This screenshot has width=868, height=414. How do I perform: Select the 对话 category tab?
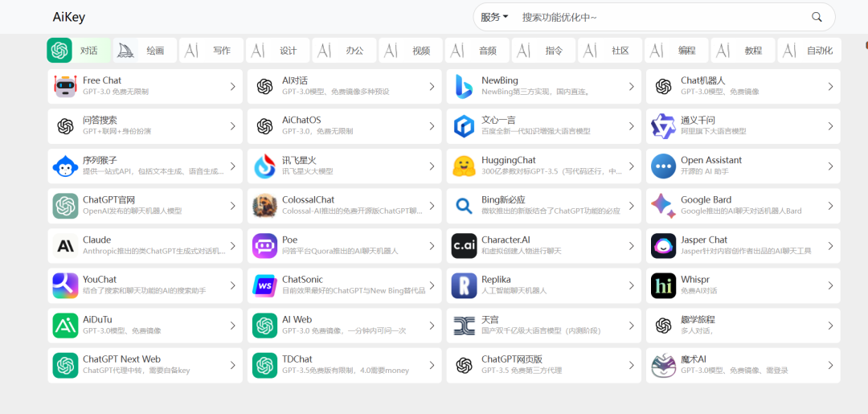pyautogui.click(x=79, y=51)
